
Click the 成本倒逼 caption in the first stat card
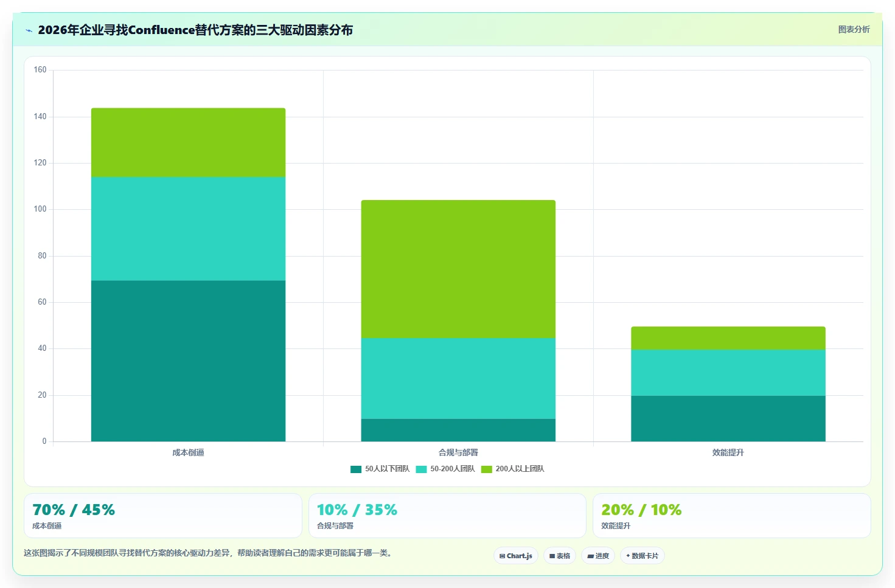47,526
